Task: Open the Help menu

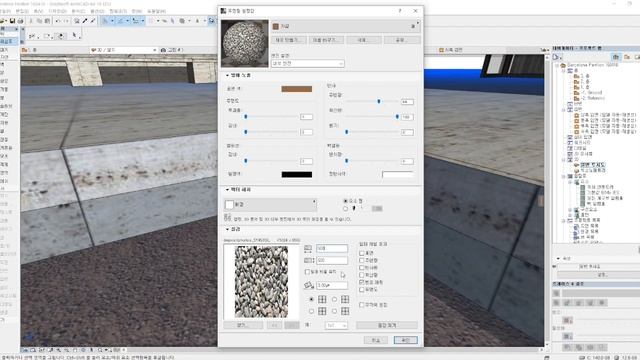Action: [x=157, y=11]
